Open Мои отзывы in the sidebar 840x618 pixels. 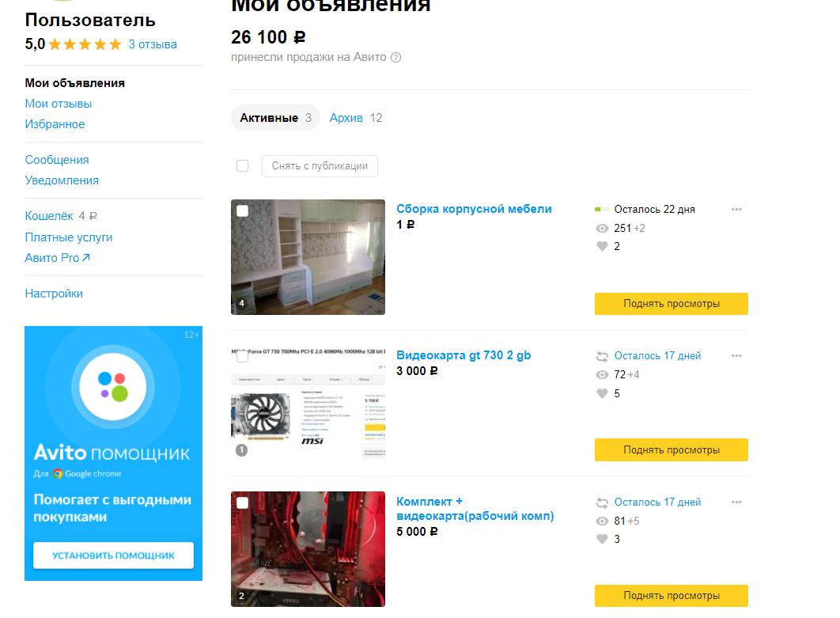59,104
